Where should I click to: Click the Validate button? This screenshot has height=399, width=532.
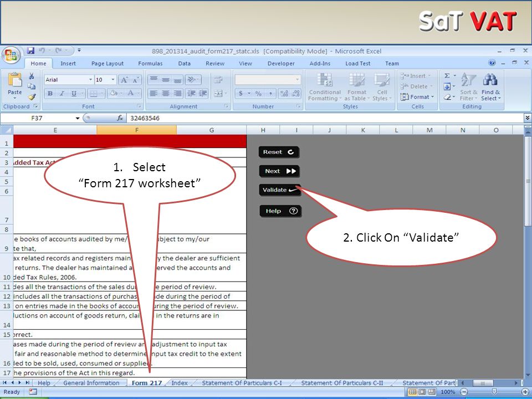pos(280,190)
